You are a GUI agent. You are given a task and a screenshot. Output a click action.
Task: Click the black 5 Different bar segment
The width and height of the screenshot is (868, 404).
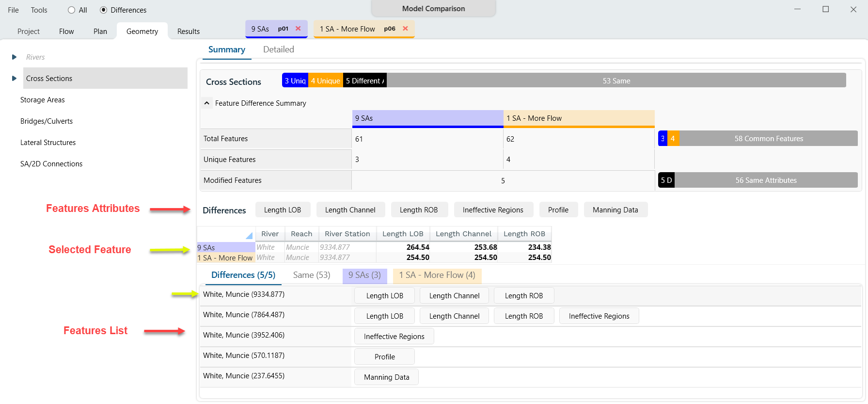point(364,81)
